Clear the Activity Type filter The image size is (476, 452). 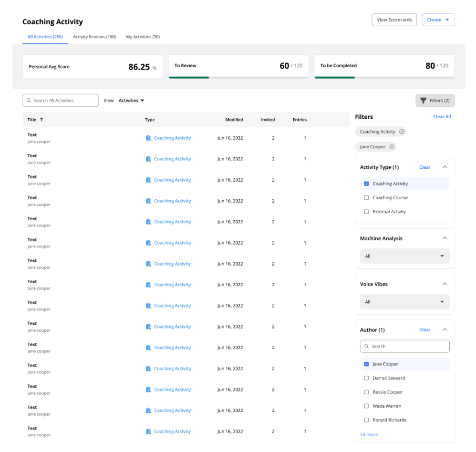click(x=424, y=167)
